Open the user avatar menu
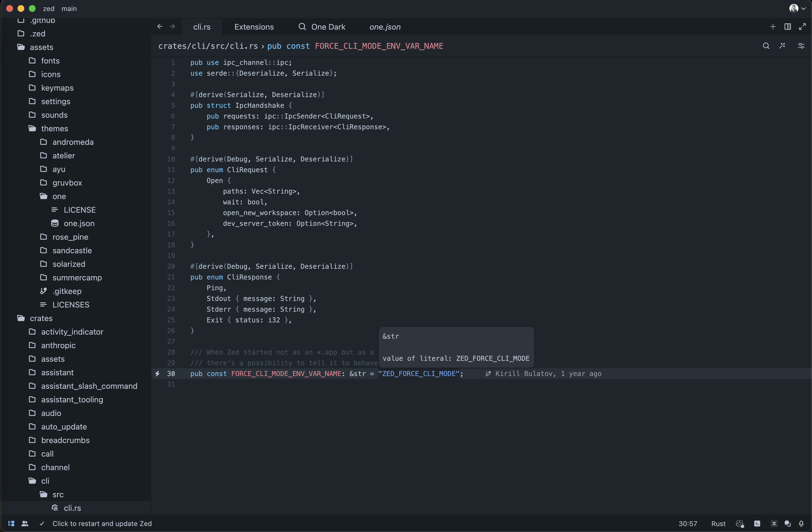The image size is (812, 532). [x=797, y=8]
